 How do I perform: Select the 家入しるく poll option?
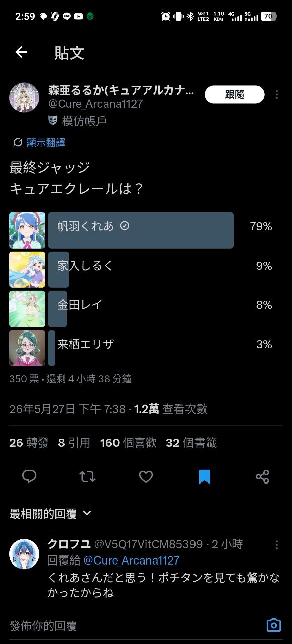coord(141,270)
